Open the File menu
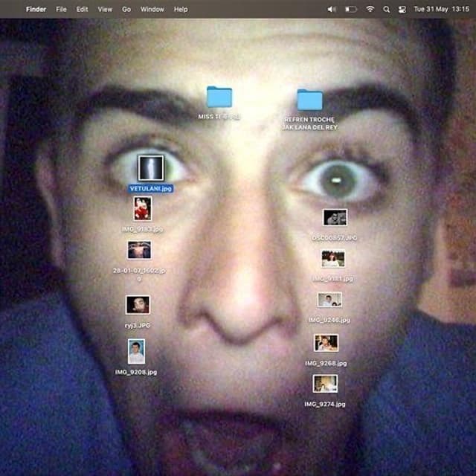The height and width of the screenshot is (476, 476). tap(61, 10)
